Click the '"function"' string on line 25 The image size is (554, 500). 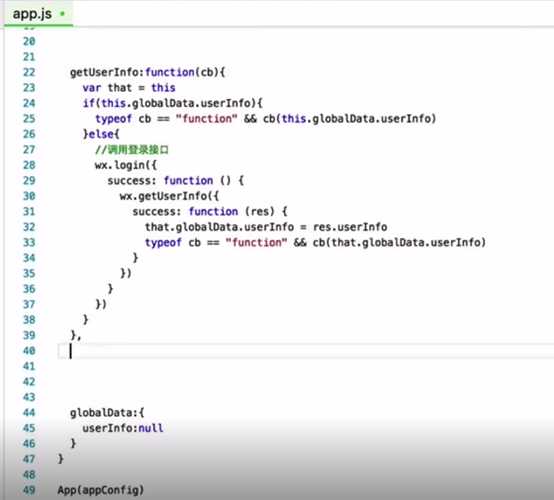pos(206,119)
